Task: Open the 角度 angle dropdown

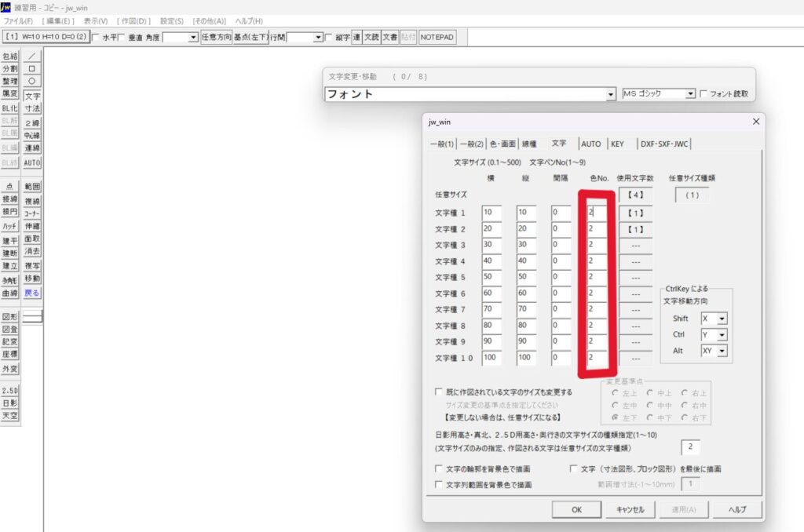Action: point(192,37)
